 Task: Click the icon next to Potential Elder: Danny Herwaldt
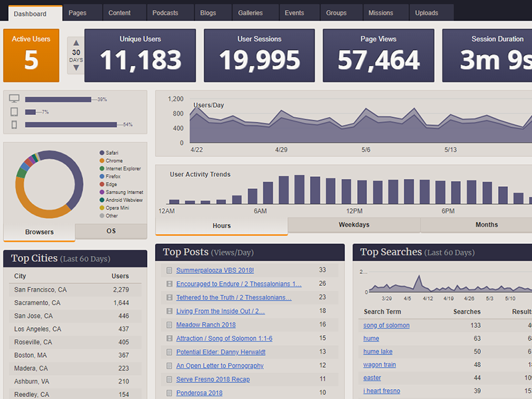point(168,352)
